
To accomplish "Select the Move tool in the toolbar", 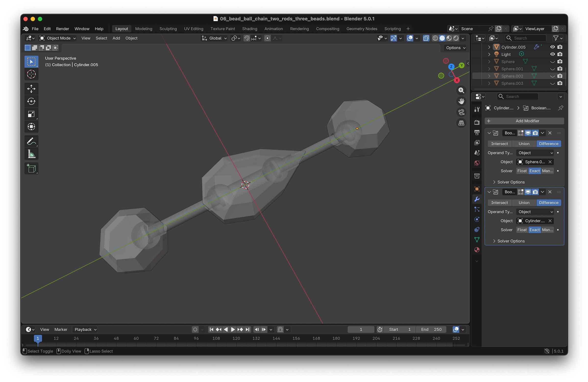I will 31,89.
